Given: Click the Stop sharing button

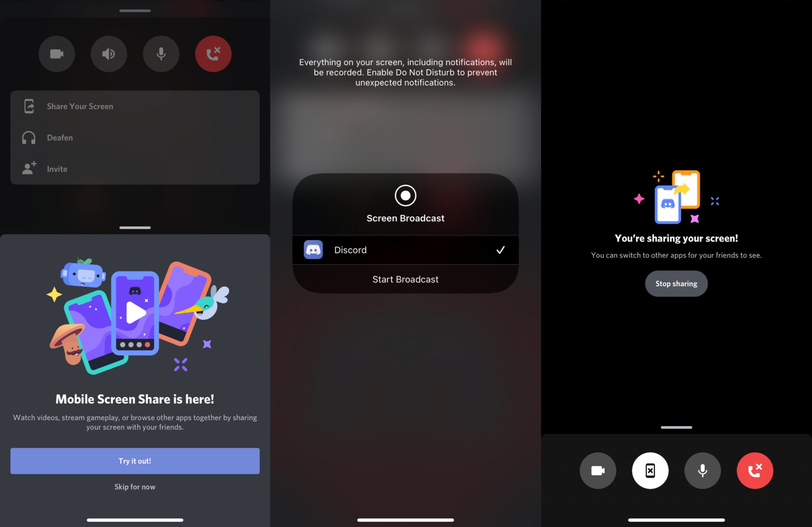Looking at the screenshot, I should click(676, 283).
